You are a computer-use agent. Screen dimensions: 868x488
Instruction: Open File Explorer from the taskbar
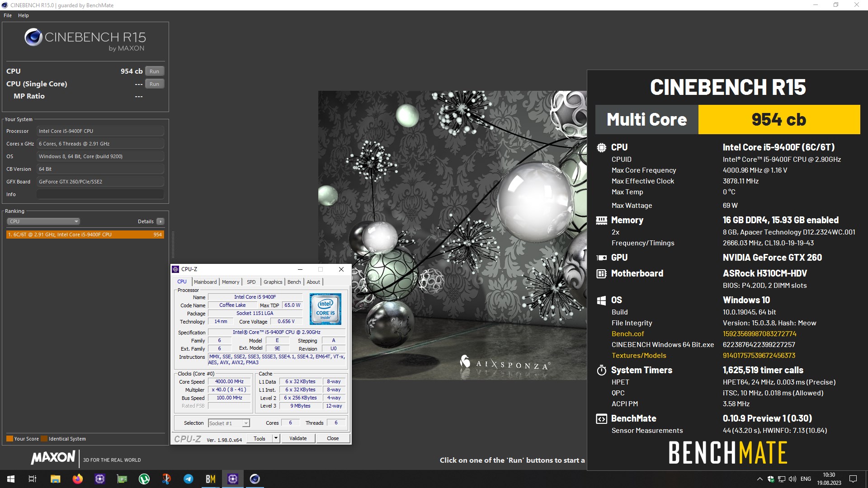(x=55, y=479)
